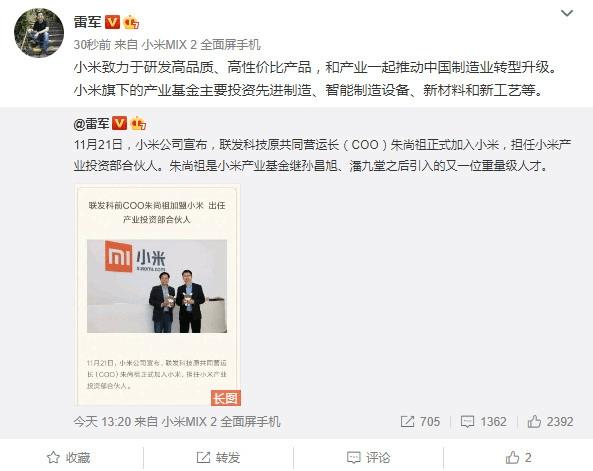Click the crown member badge next to 雷军
This screenshot has width=593, height=471.
tap(131, 22)
